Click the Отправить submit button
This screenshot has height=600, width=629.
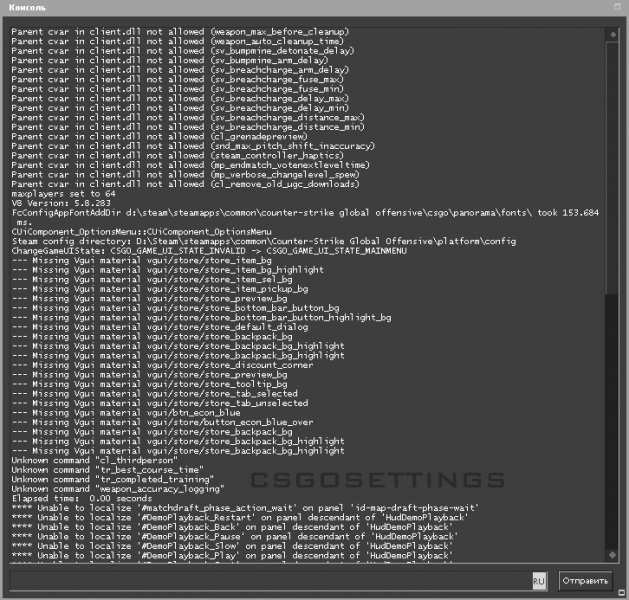[x=585, y=581]
